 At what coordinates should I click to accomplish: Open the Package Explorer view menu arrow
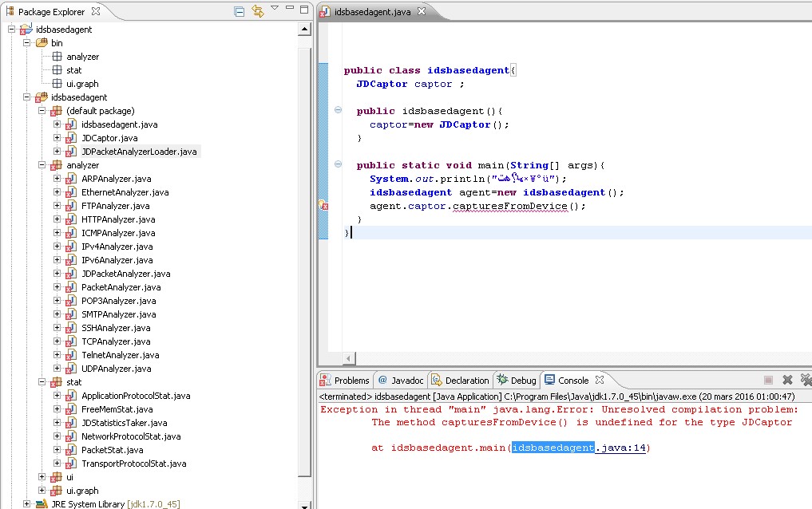point(275,9)
